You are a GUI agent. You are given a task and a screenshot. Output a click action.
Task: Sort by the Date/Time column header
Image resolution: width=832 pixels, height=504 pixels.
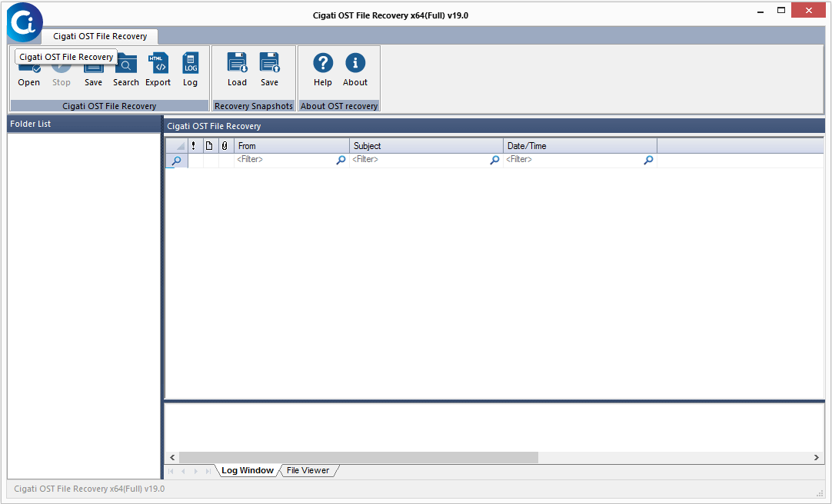(x=580, y=146)
